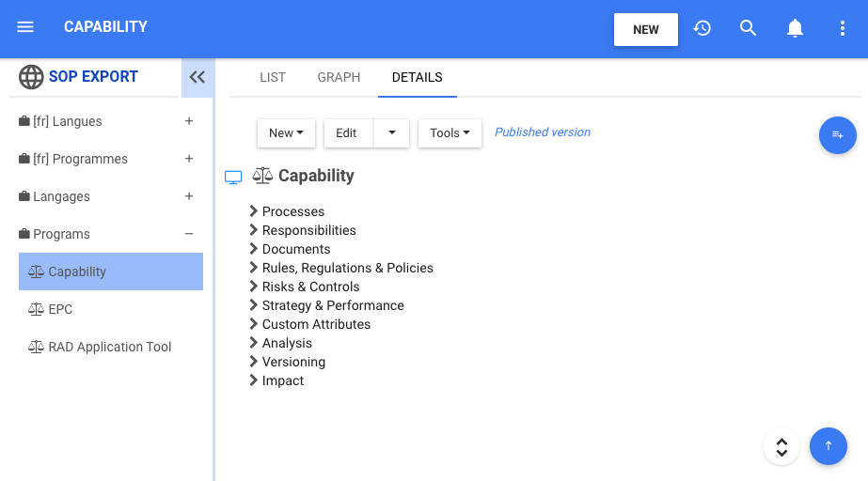Collapse sidebar with double chevron icon
868x481 pixels.
(x=197, y=77)
